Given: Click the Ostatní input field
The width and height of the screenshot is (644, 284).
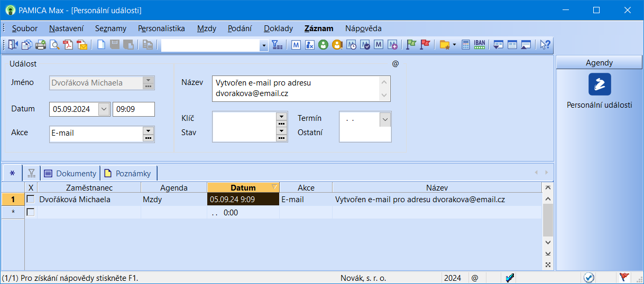Looking at the screenshot, I should (x=365, y=135).
